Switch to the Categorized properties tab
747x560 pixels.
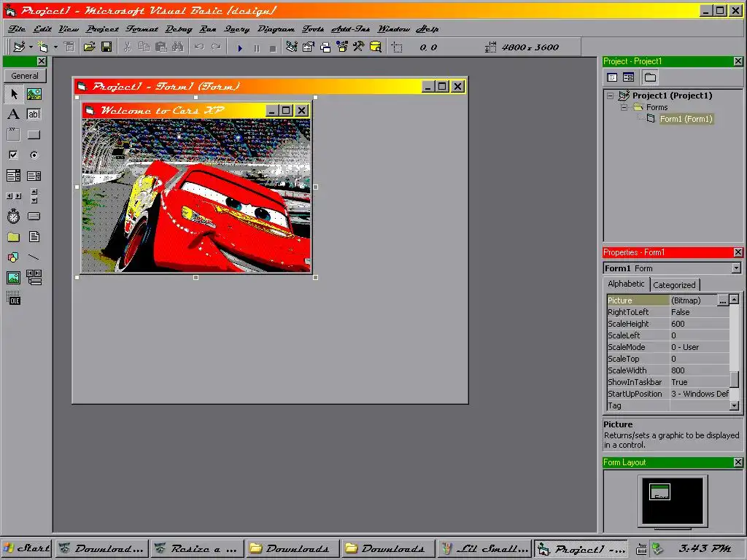coord(674,285)
